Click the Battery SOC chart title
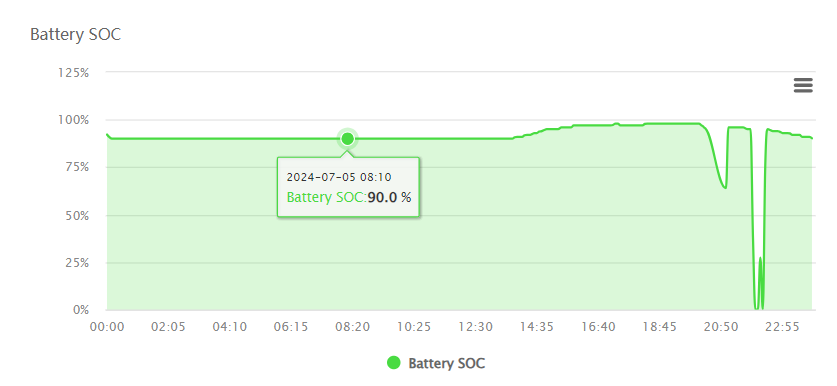The height and width of the screenshot is (386, 837). pyautogui.click(x=75, y=34)
